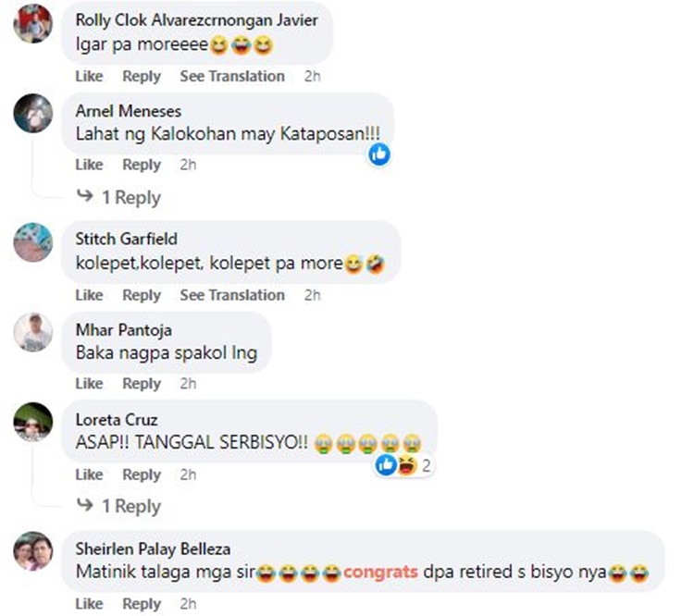View reactions on Loreta Cruz's comment
Screen dimensions: 694x616
[x=403, y=465]
